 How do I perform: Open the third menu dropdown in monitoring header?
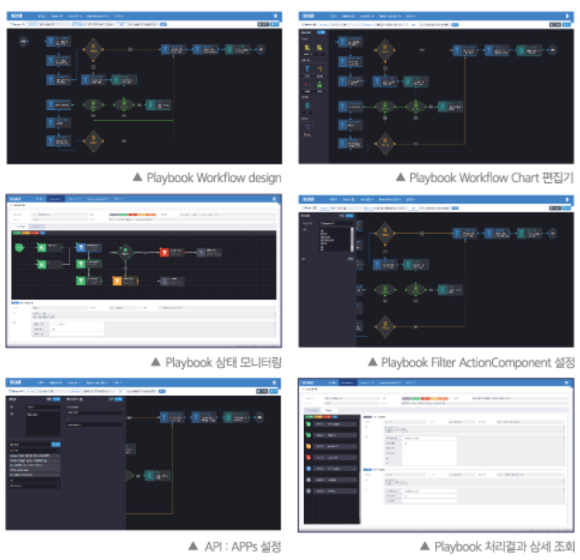pos(74,199)
